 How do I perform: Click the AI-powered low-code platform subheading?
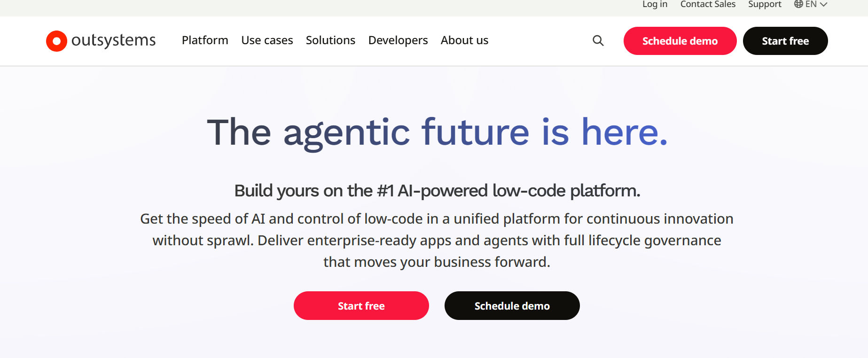coord(438,191)
